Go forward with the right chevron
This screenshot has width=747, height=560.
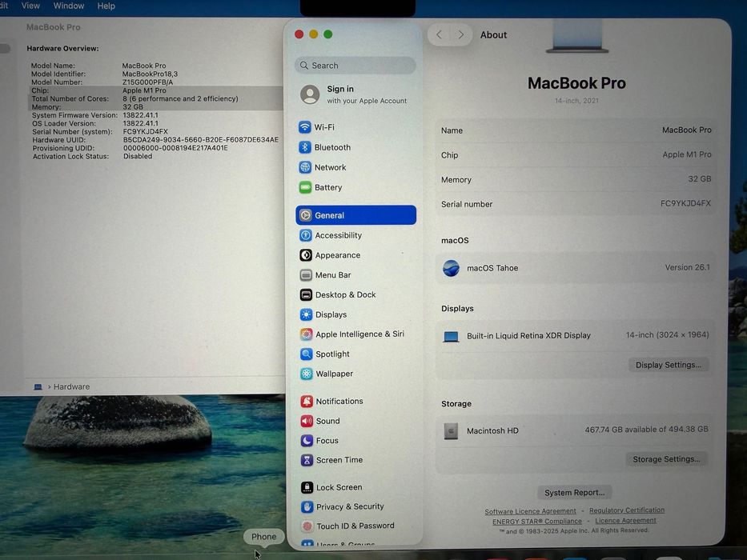(460, 34)
